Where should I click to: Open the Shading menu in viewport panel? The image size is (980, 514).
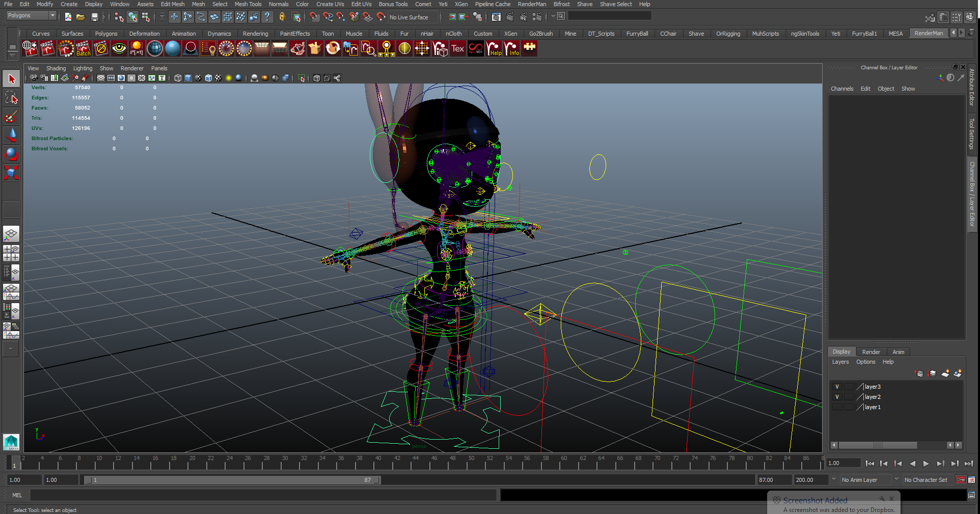tap(56, 68)
